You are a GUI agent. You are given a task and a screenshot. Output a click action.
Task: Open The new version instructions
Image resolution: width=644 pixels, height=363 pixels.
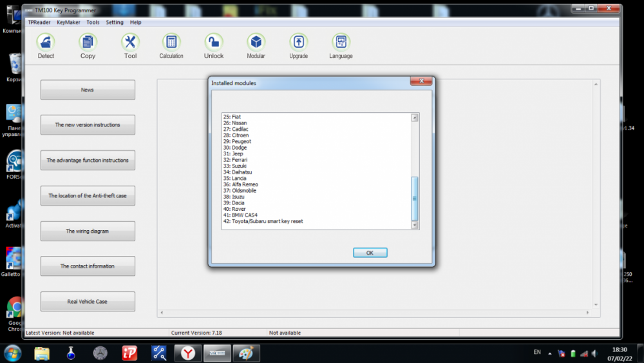88,124
